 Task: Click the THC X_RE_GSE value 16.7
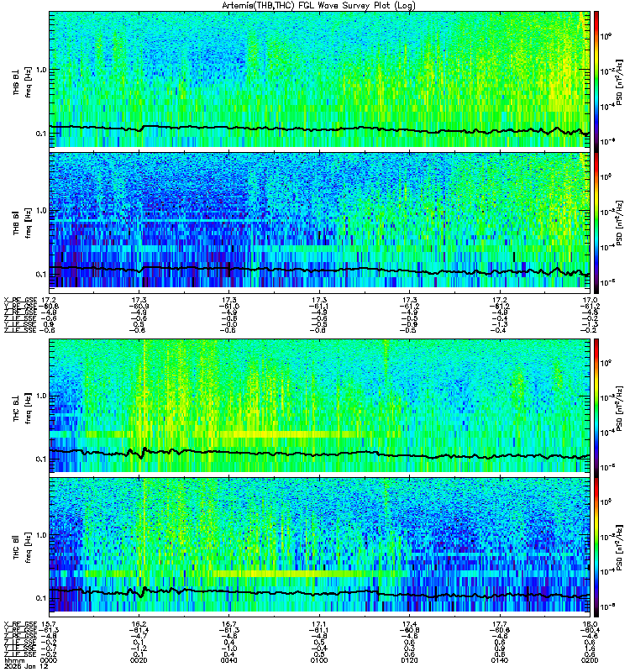[x=229, y=623]
